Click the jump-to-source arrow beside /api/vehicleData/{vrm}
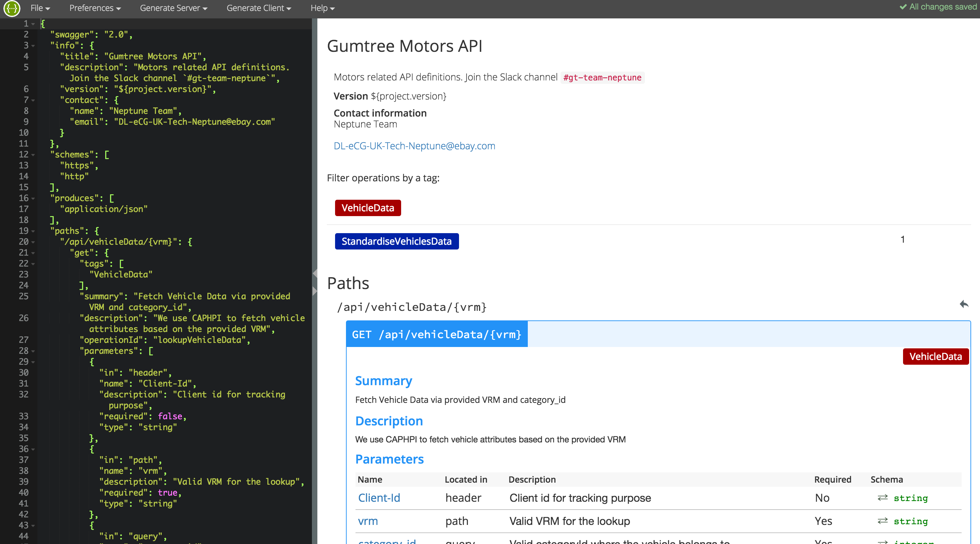Screen dimensions: 980x544 click(x=964, y=304)
